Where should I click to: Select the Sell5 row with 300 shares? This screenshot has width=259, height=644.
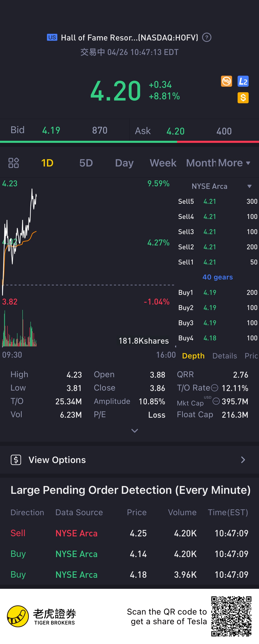[x=218, y=201]
